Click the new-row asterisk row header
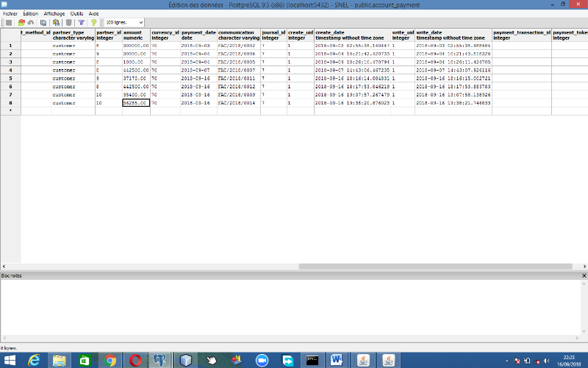This screenshot has height=368, width=588. click(x=10, y=111)
